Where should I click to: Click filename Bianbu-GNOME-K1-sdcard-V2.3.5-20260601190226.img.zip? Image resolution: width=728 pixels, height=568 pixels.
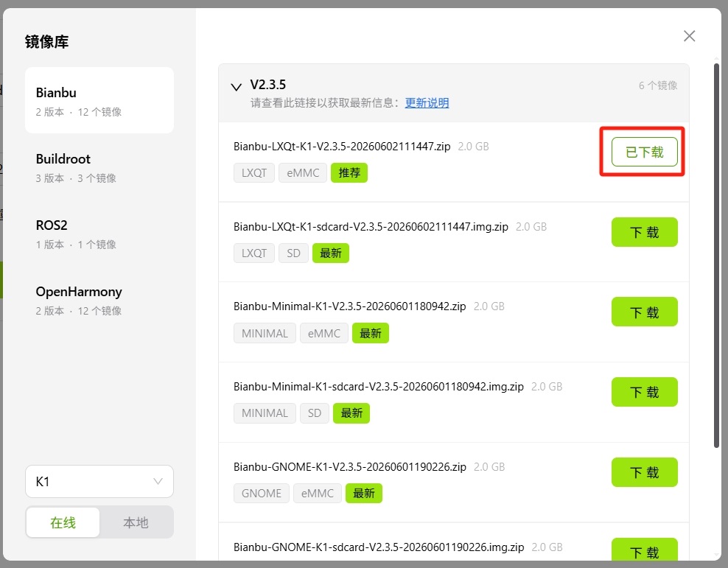coord(379,547)
